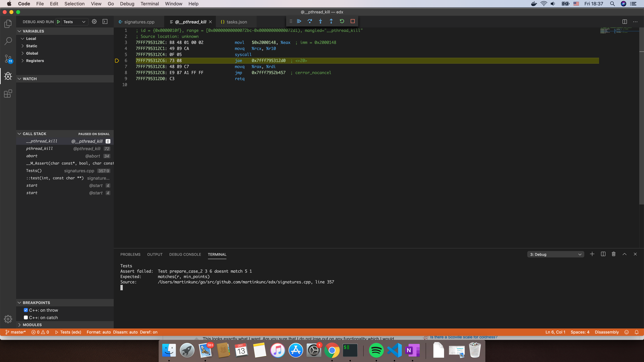The width and height of the screenshot is (644, 362).
Task: Enable the C++: on catch breakpoint
Action: pos(26,318)
